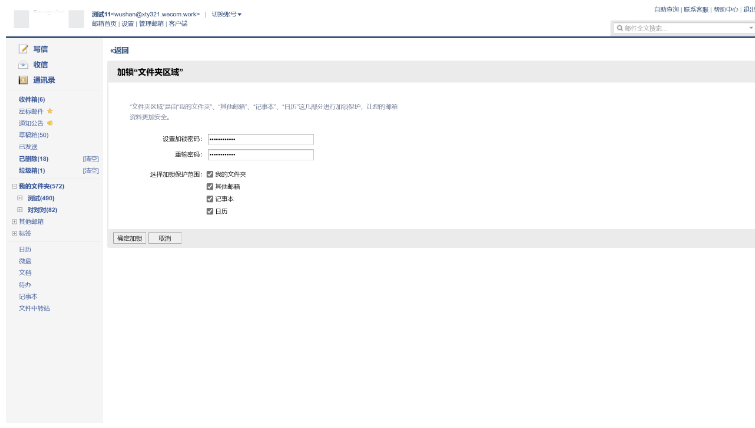Open 收件箱 inbox folder
The height and width of the screenshot is (428, 755).
click(32, 99)
